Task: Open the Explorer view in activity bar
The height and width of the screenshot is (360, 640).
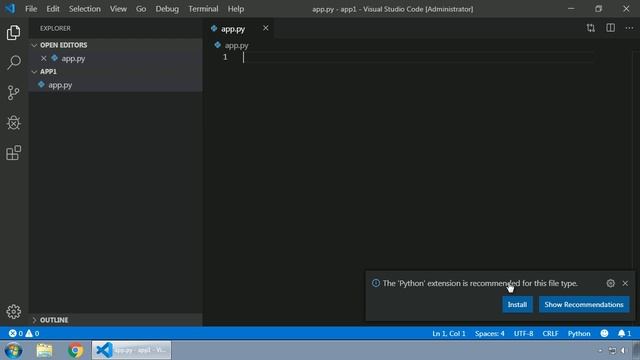Action: pyautogui.click(x=13, y=33)
